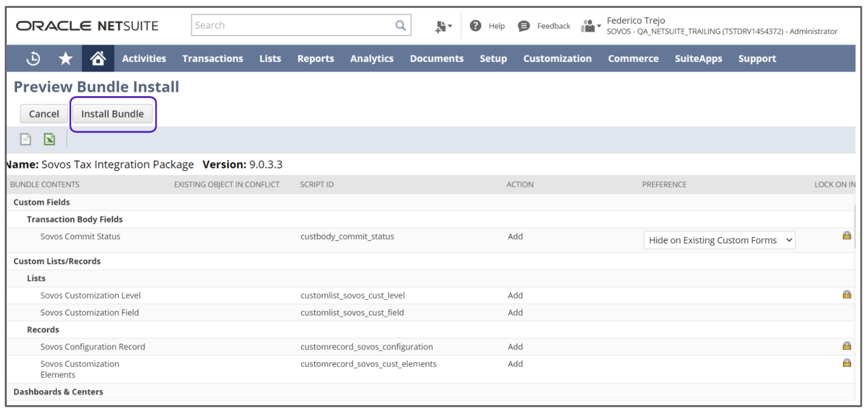Click the Install Bundle button
Viewport: 868px width, 413px height.
tap(112, 114)
